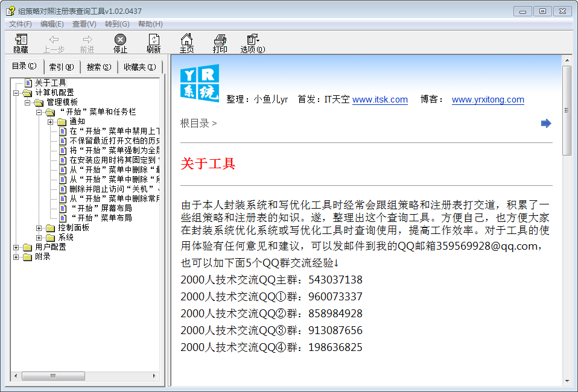Open the 帮助(H) menu
This screenshot has height=392, width=578.
(x=150, y=24)
